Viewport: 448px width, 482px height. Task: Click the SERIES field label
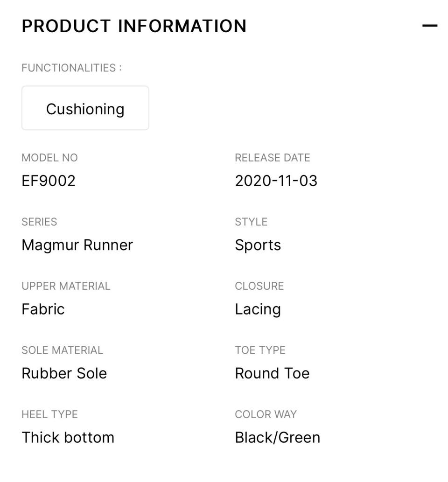pos(39,222)
